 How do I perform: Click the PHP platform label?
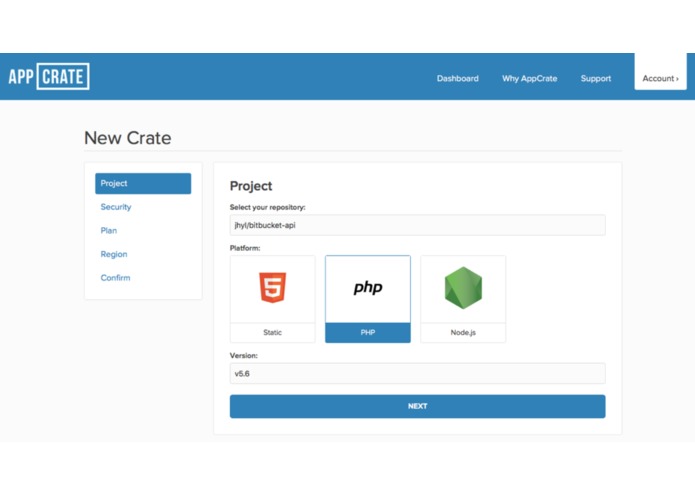368,333
